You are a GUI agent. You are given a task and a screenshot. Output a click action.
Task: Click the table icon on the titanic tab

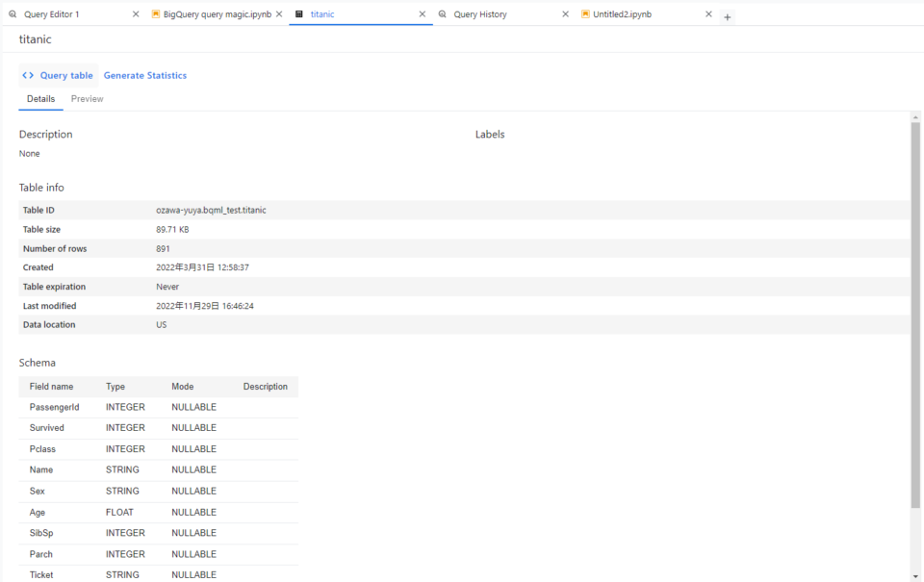pyautogui.click(x=298, y=14)
